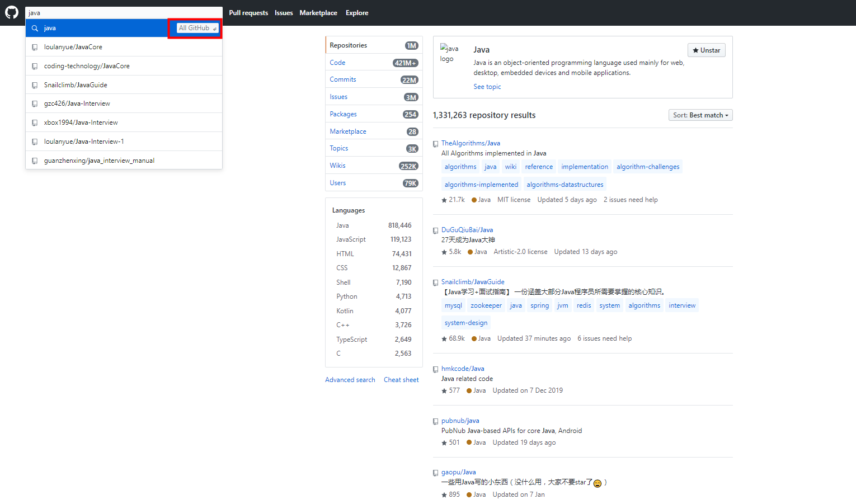Click the algorithm-challenges topic tag
The image size is (856, 504).
click(x=648, y=167)
